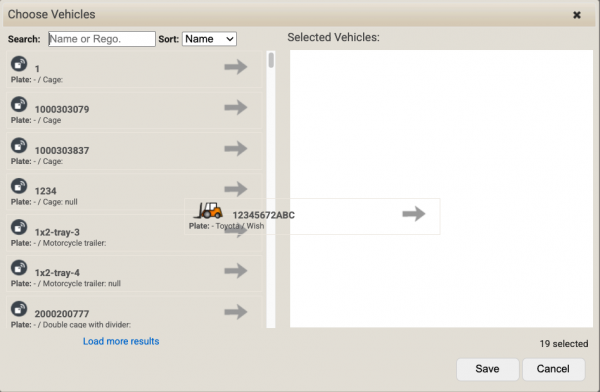Cancel the vehicle selection

[553, 369]
